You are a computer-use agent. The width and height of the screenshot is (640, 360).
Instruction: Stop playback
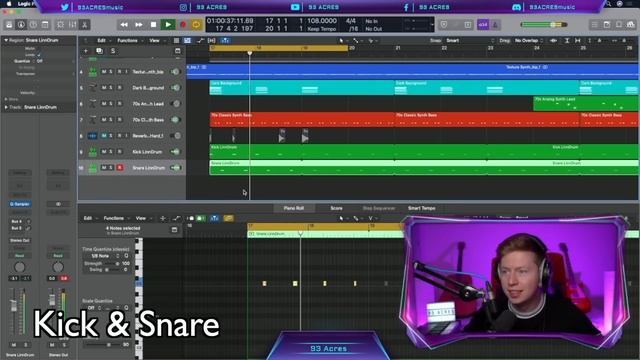pos(153,25)
